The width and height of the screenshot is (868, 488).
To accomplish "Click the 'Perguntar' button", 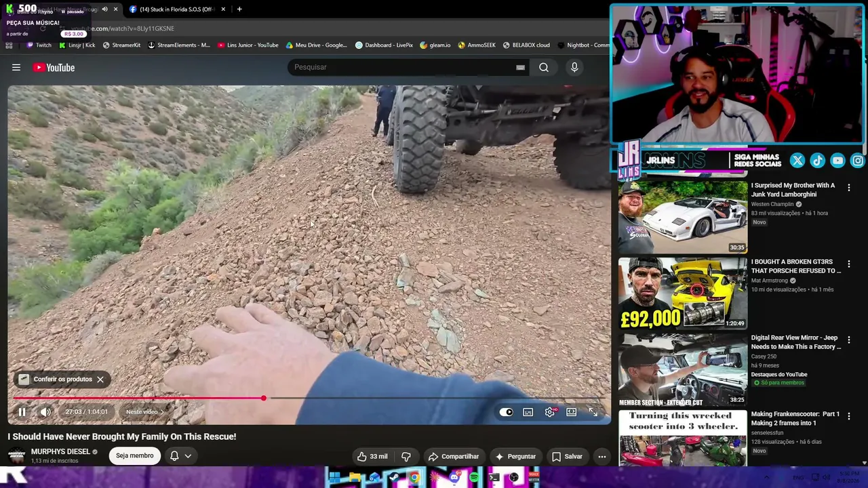I will click(515, 457).
